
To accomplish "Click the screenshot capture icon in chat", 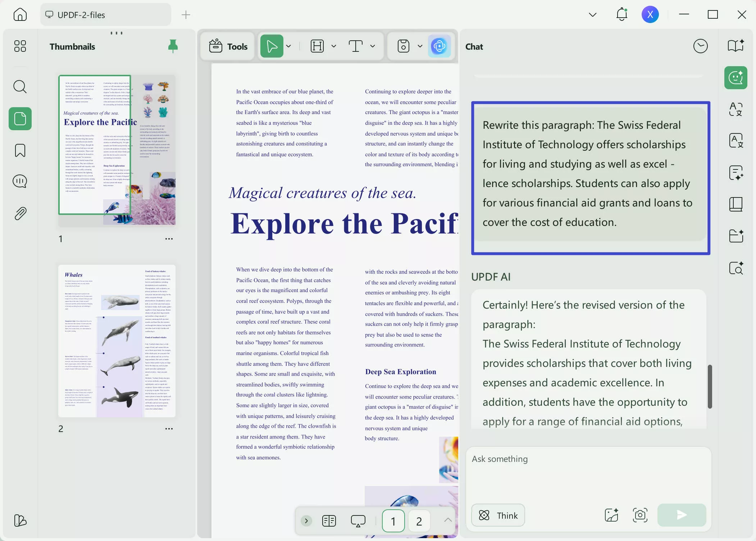I will (640, 515).
